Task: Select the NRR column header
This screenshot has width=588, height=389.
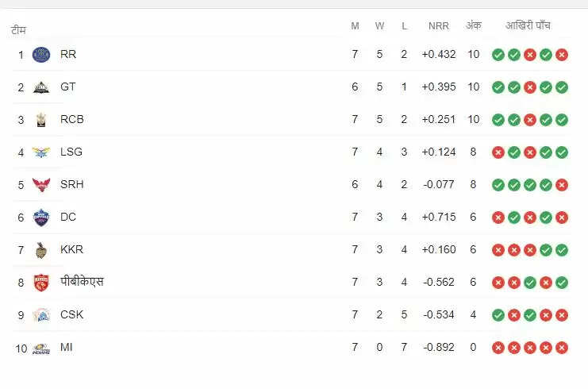Action: pyautogui.click(x=438, y=26)
